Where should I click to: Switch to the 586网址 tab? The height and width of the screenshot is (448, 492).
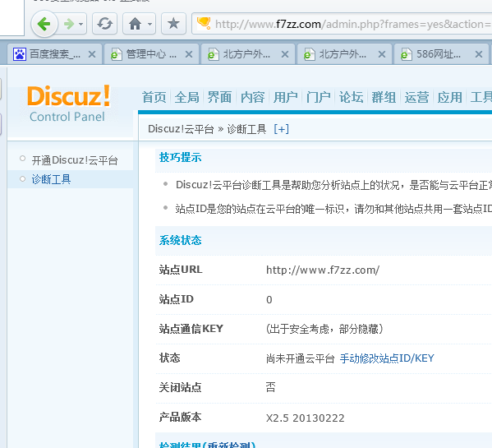tap(441, 54)
